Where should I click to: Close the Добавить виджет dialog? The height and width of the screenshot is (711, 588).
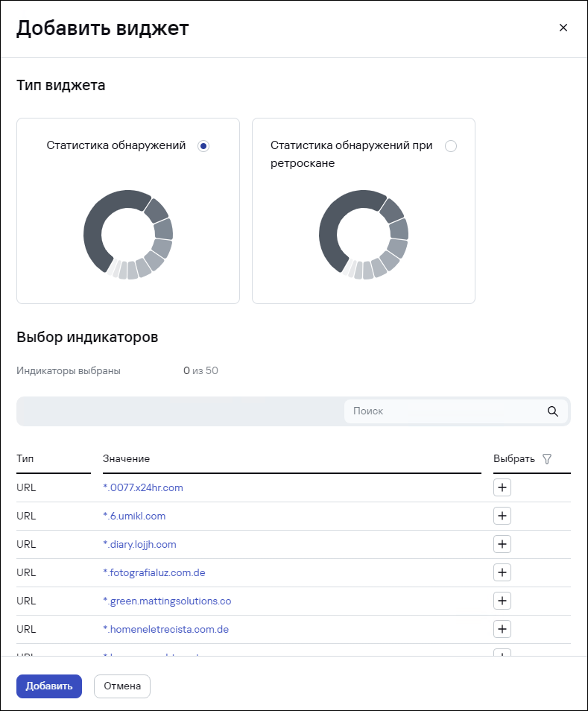click(563, 28)
